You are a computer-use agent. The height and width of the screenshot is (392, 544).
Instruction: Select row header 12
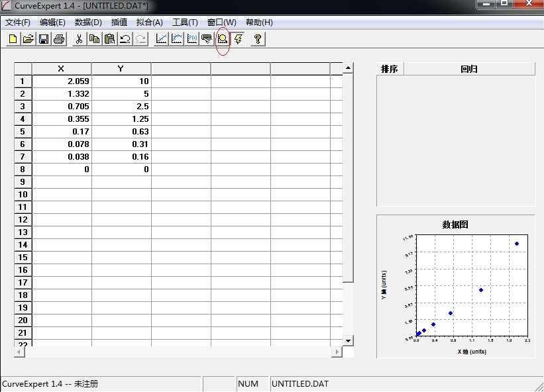(23, 220)
